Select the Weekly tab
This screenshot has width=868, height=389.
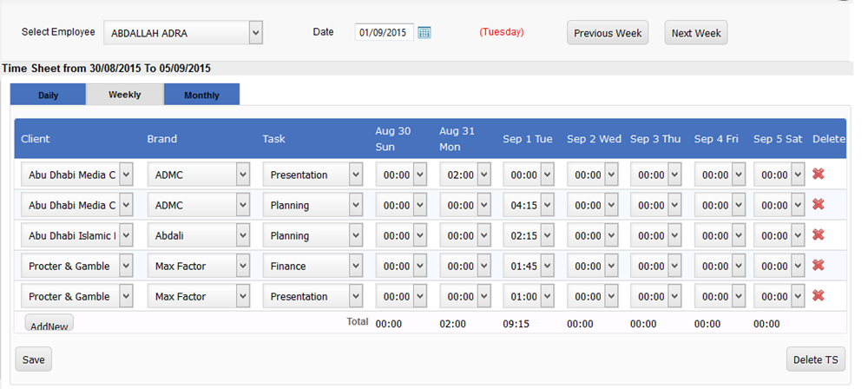pos(124,94)
